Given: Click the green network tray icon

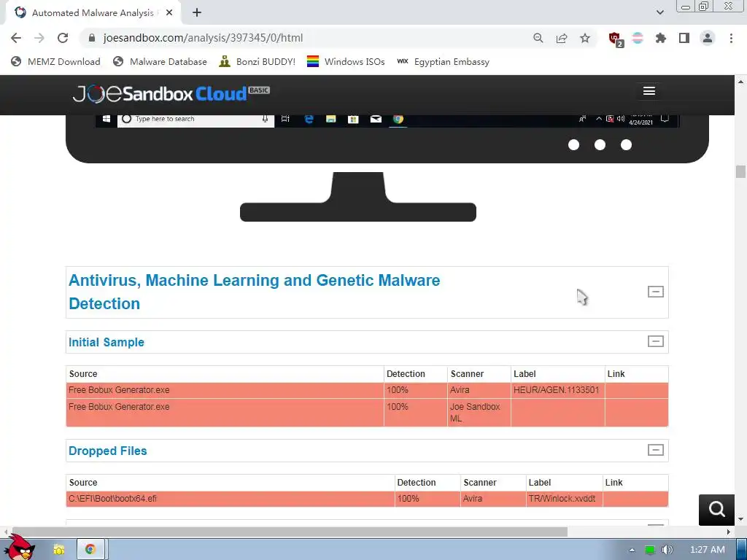Looking at the screenshot, I should point(650,550).
